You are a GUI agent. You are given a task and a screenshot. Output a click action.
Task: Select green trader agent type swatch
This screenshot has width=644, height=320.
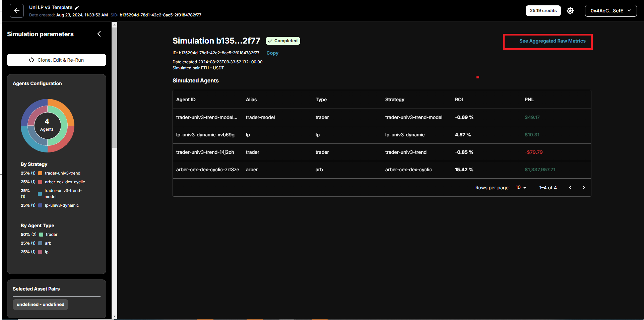coord(41,235)
